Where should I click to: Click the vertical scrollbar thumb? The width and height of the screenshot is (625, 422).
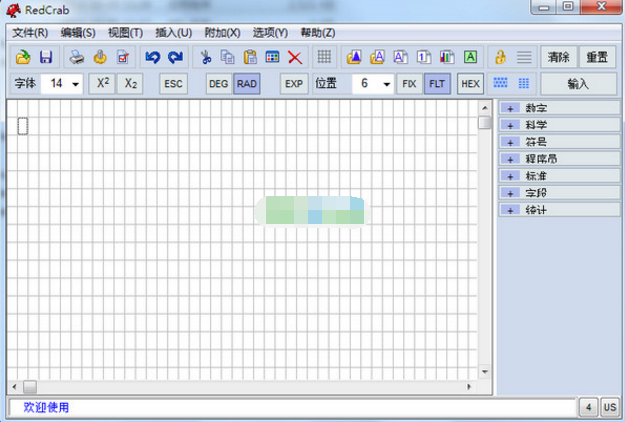[x=485, y=123]
